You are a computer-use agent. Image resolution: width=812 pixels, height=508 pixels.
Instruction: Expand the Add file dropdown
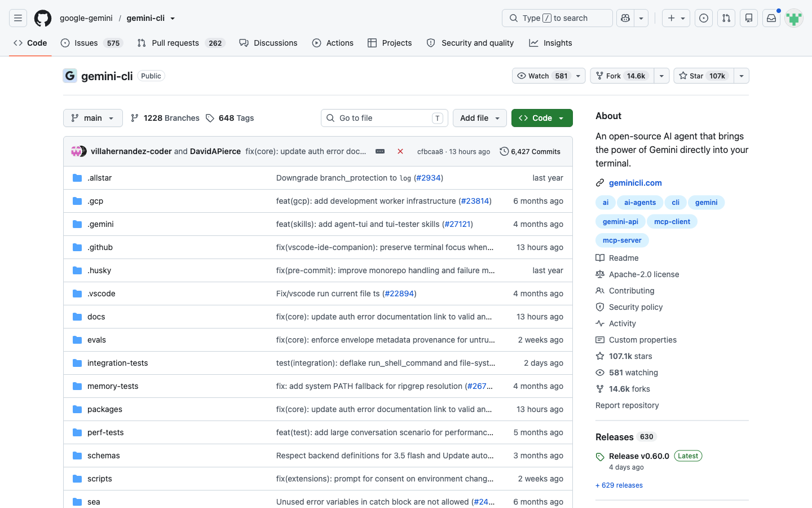[x=480, y=118]
